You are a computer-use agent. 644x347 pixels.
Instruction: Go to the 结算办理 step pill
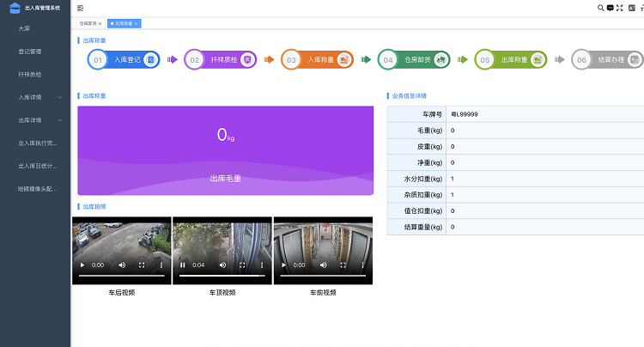tap(607, 60)
